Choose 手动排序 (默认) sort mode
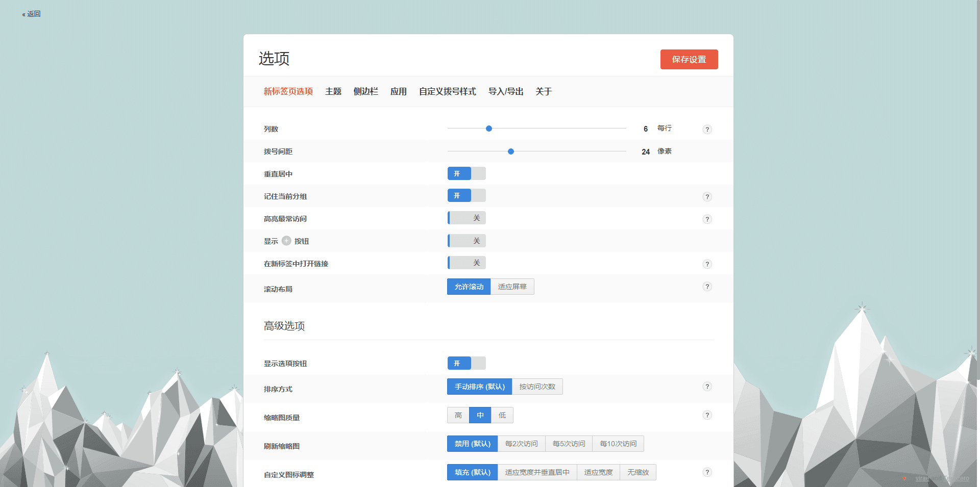 pos(480,387)
